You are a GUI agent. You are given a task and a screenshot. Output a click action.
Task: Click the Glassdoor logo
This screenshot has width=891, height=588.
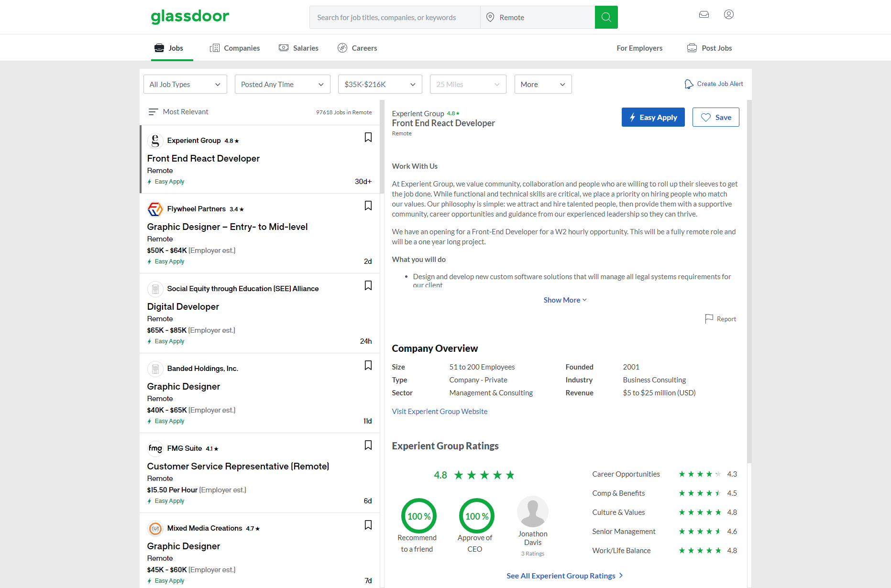[x=190, y=17]
